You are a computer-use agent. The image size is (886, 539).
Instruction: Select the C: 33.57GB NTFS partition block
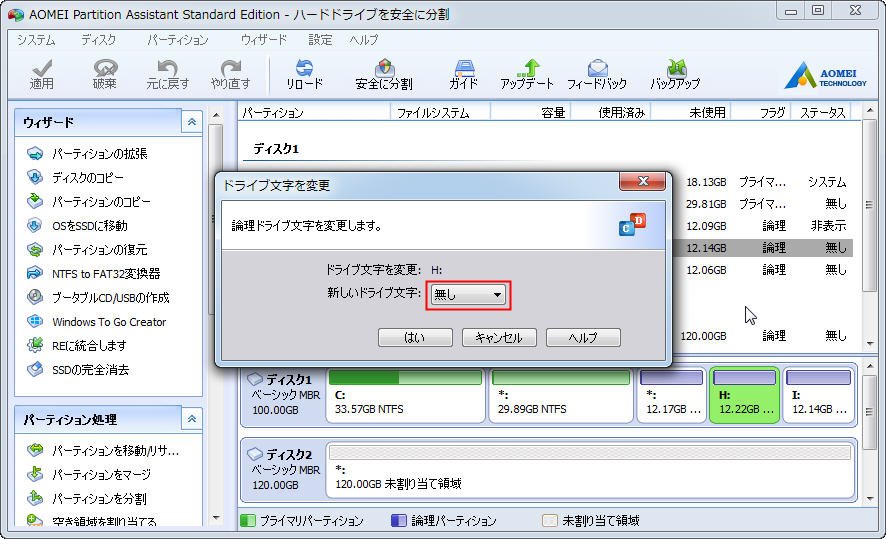405,395
